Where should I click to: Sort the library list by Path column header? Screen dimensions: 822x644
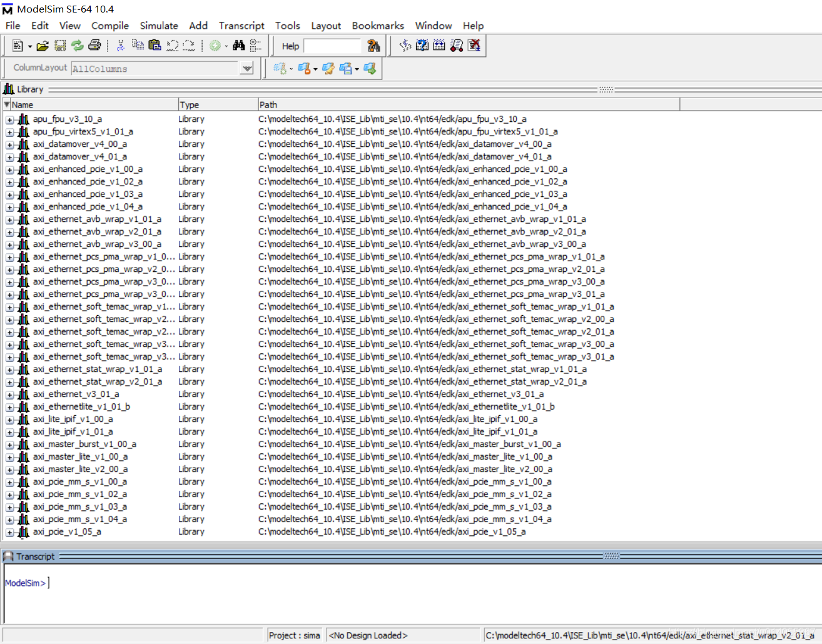469,104
